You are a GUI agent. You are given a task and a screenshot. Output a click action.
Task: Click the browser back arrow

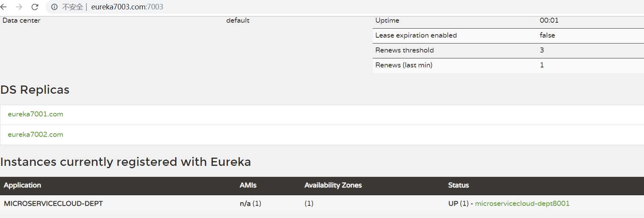(x=4, y=7)
